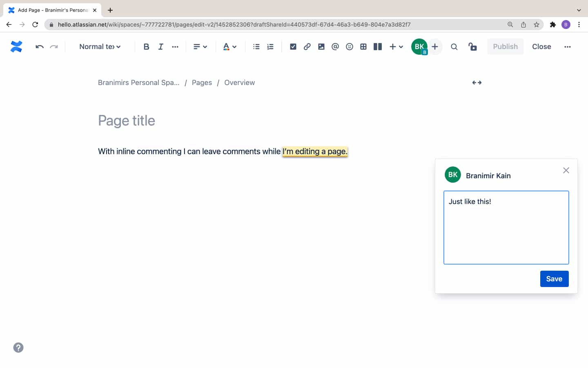The width and height of the screenshot is (588, 368).
Task: Insert a link into the page
Action: [x=307, y=47]
